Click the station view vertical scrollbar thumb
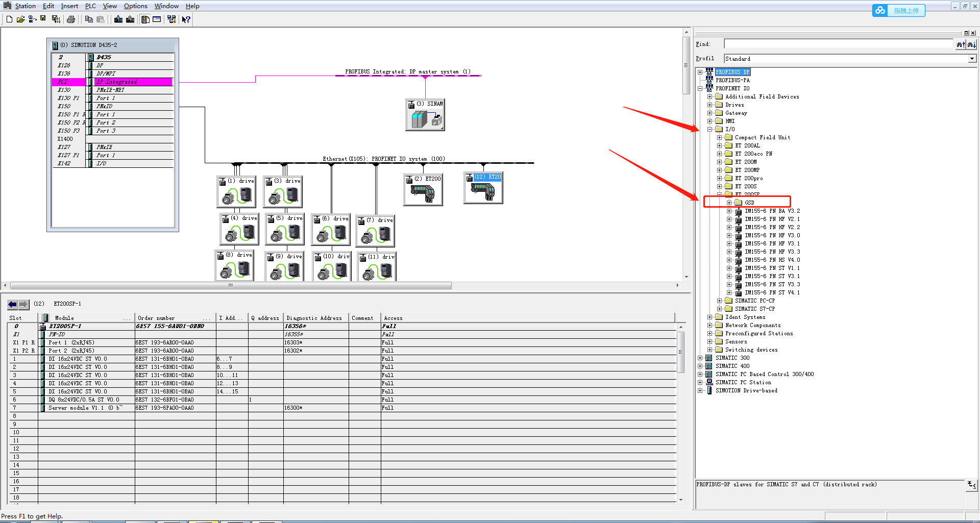Screen dimensions: 980x523 tap(687, 65)
